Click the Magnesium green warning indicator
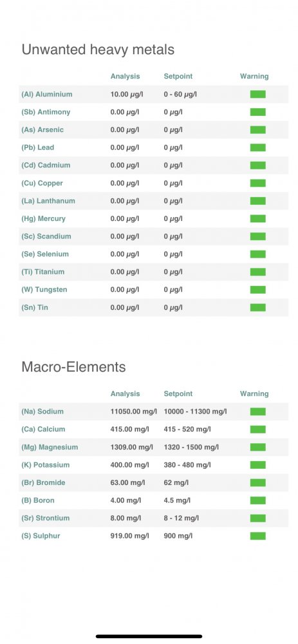The width and height of the screenshot is (298, 644). pos(258,447)
